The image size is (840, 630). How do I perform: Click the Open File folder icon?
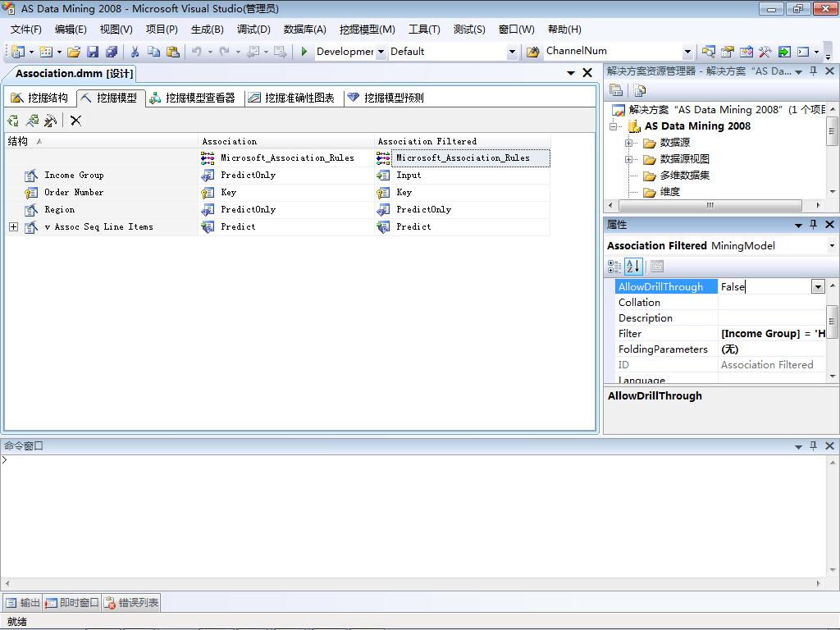pos(74,52)
